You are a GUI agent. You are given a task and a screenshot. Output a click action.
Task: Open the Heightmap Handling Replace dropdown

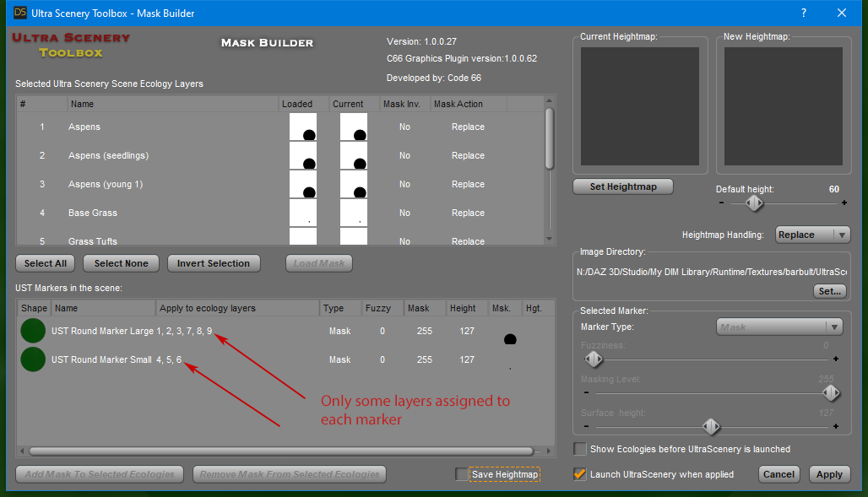tap(812, 235)
